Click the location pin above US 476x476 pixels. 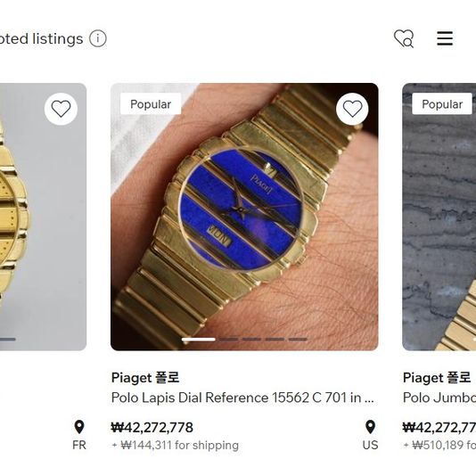click(370, 427)
